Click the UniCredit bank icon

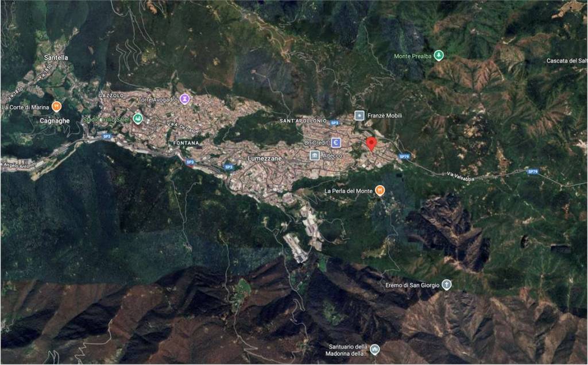pos(336,142)
